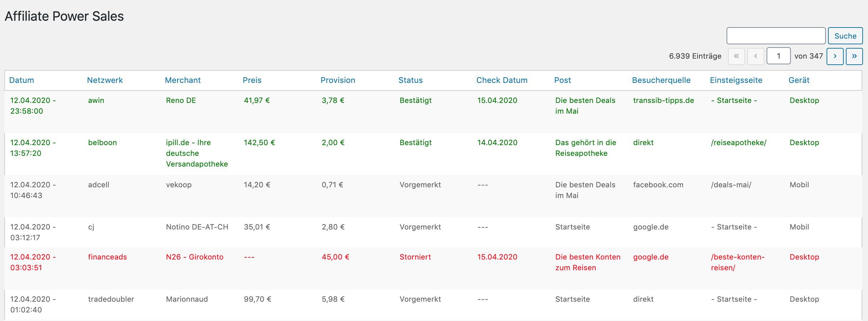The image size is (868, 321).
Task: Click the price 41,97 € cell
Action: point(257,100)
